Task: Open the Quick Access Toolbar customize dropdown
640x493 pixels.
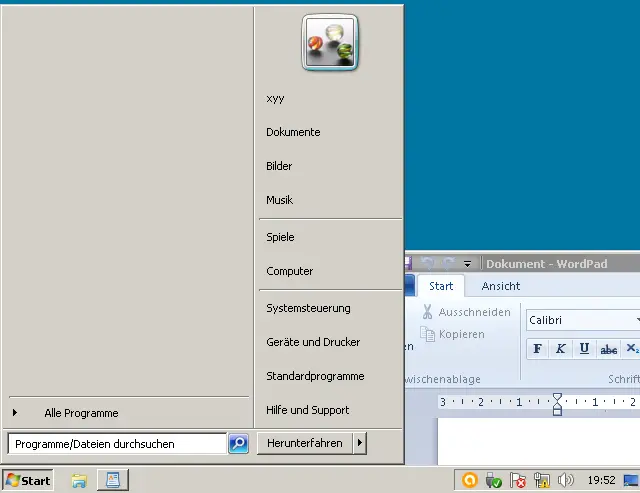Action: point(467,264)
